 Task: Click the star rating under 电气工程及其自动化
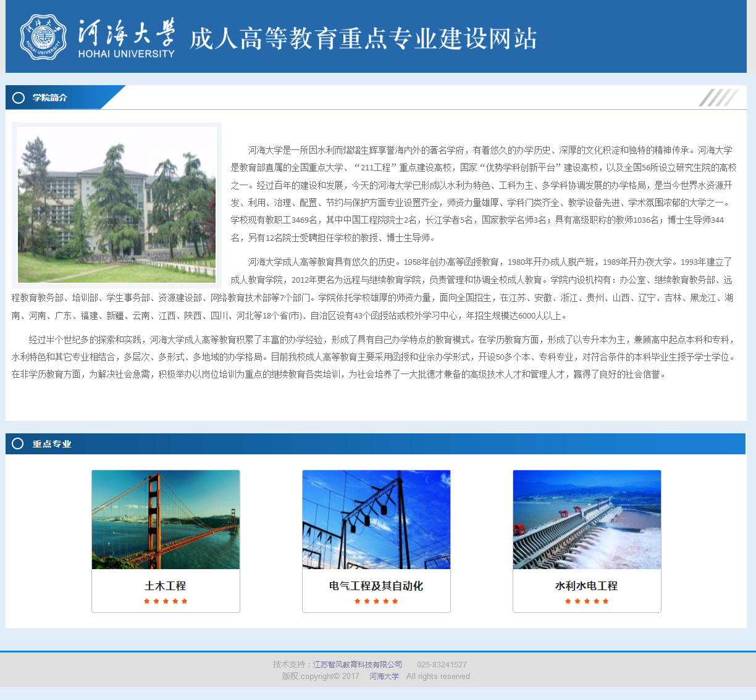click(376, 601)
